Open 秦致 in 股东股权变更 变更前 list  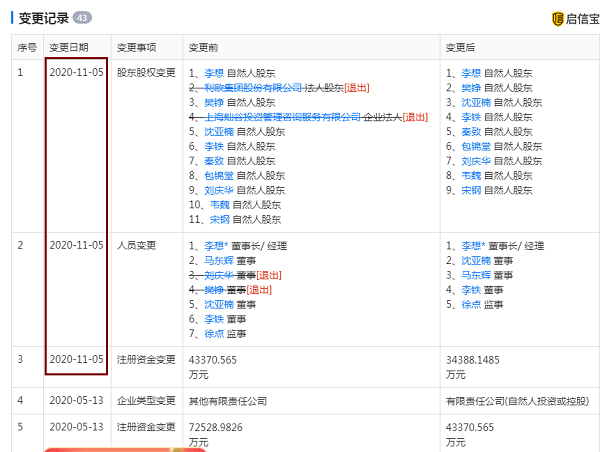214,161
